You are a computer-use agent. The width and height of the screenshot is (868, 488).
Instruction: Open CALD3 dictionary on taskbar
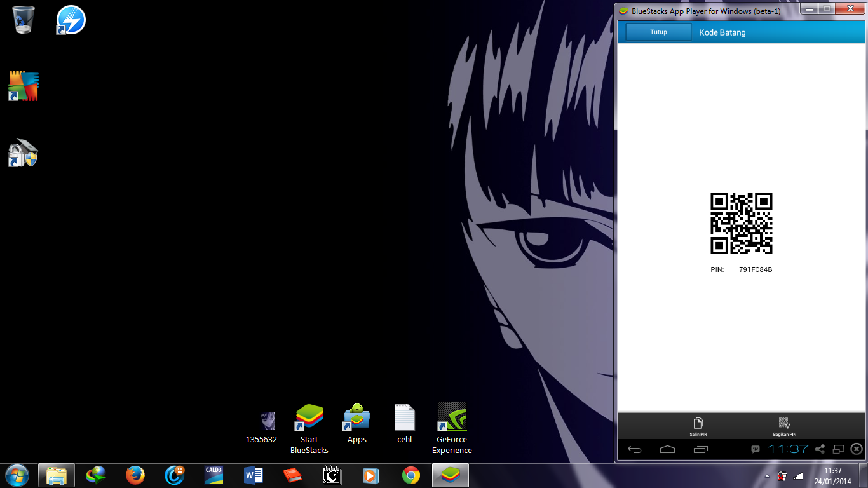point(214,475)
